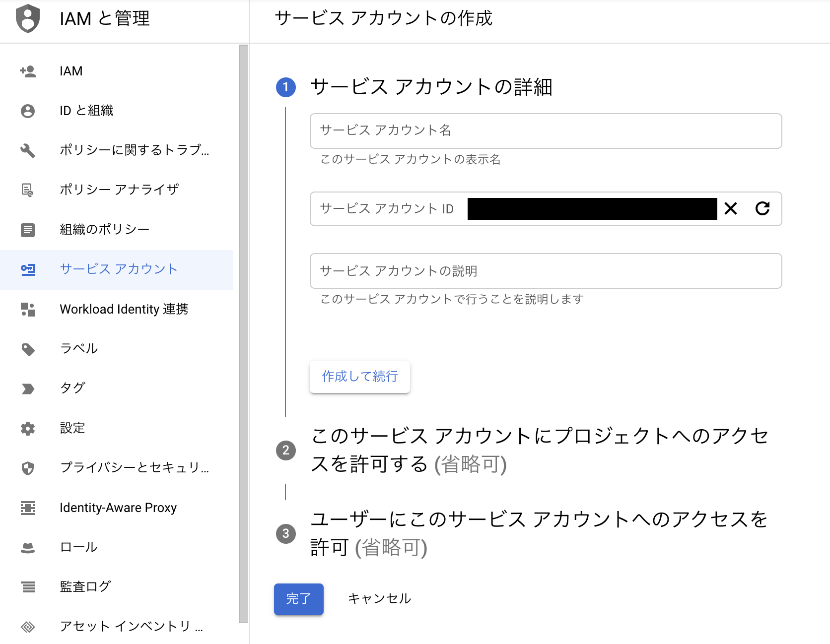Select ポリシー アナライザ in the sidebar
Viewport: 830px width, 644px height.
(x=117, y=190)
